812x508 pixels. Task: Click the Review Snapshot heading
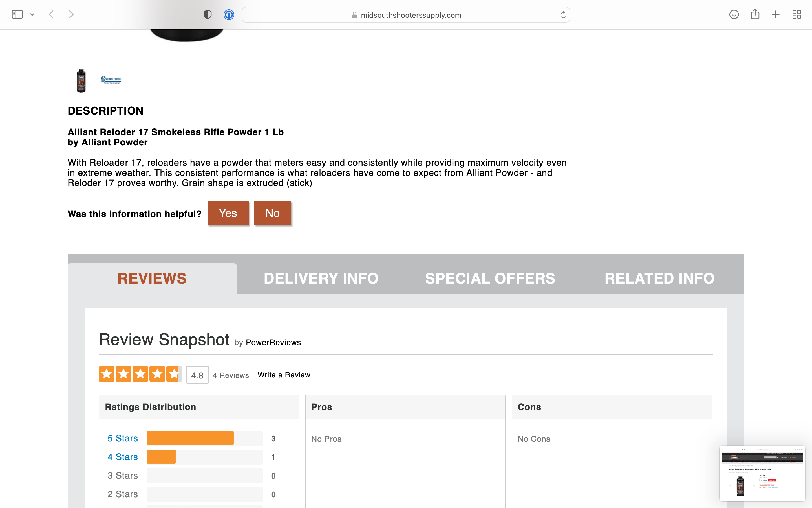[x=164, y=339]
